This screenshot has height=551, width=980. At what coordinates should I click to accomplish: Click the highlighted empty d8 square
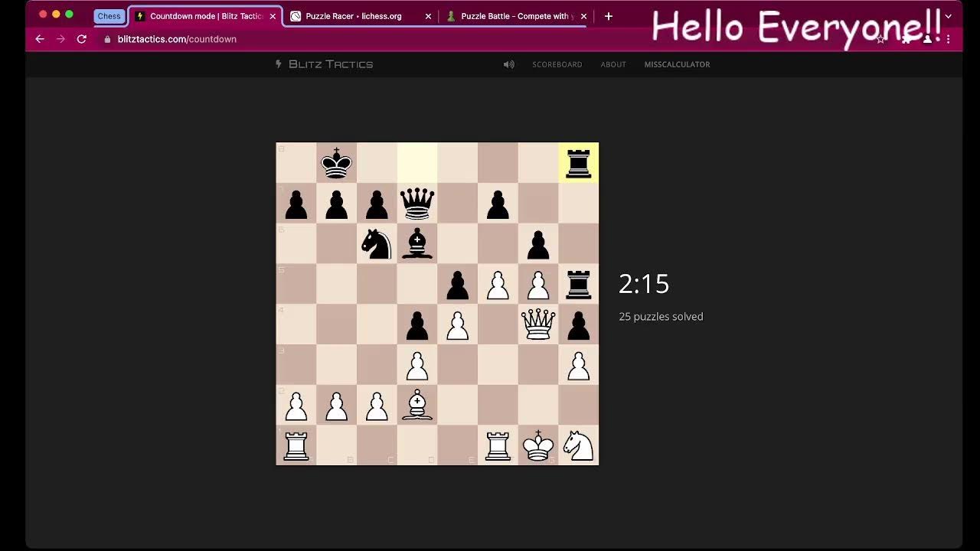417,163
